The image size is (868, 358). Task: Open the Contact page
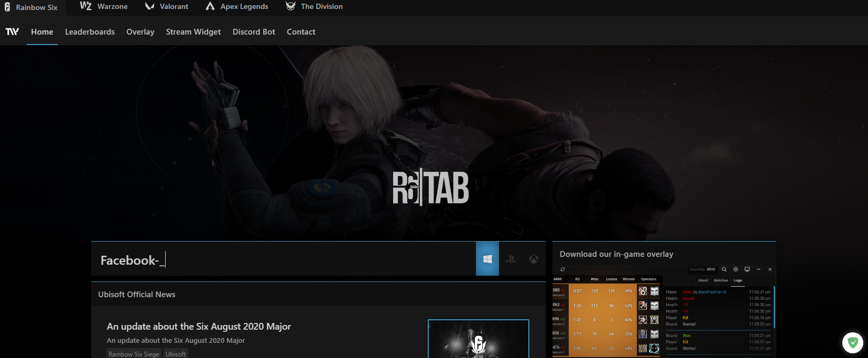(301, 32)
